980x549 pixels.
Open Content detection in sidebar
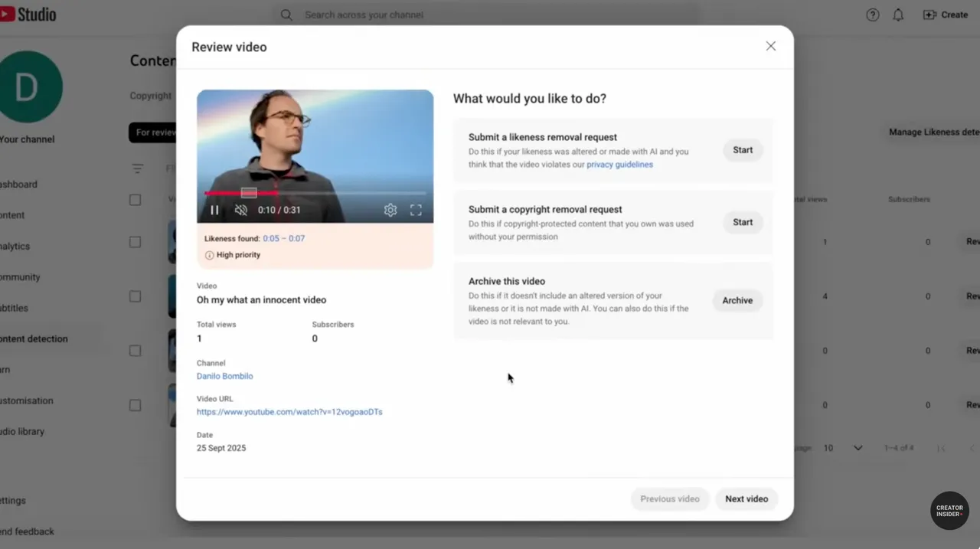pyautogui.click(x=34, y=338)
